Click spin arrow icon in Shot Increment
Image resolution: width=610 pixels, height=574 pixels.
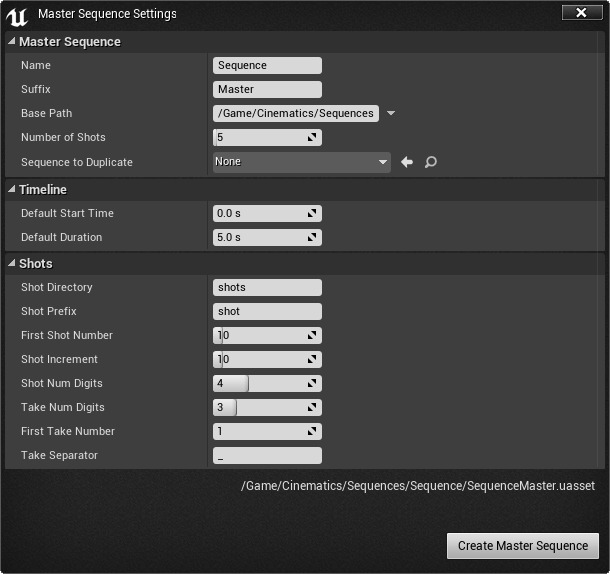(x=312, y=360)
